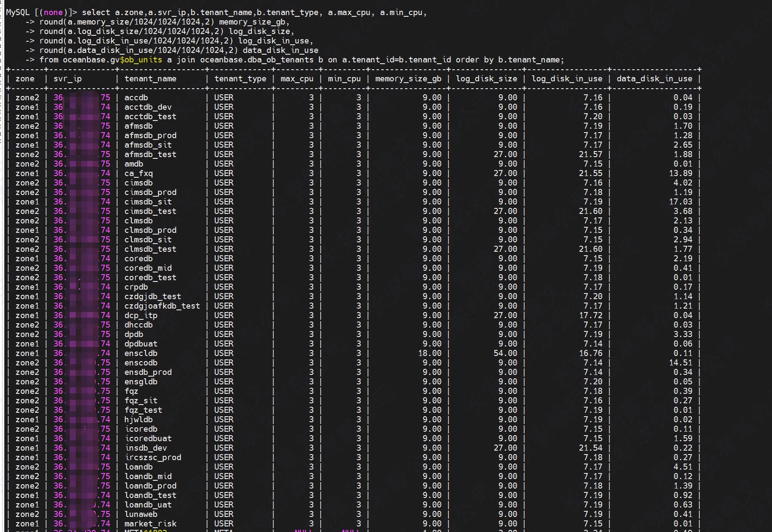Click the 13.89 data disk value

click(x=680, y=173)
